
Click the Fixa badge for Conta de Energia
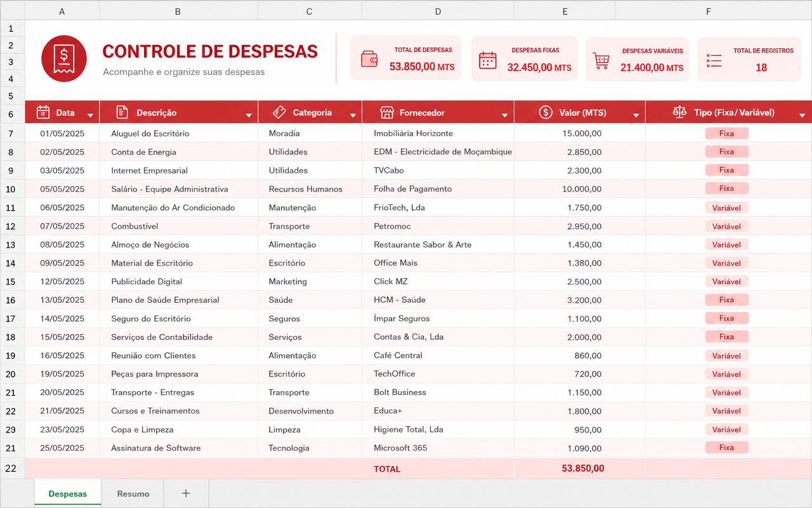point(727,152)
